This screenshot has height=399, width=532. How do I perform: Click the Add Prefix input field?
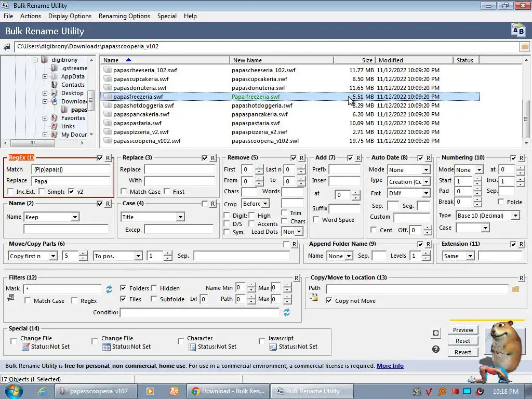[x=344, y=169]
